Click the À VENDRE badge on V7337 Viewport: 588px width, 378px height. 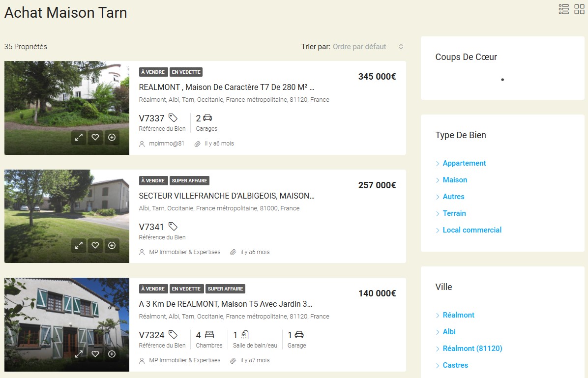click(x=153, y=72)
